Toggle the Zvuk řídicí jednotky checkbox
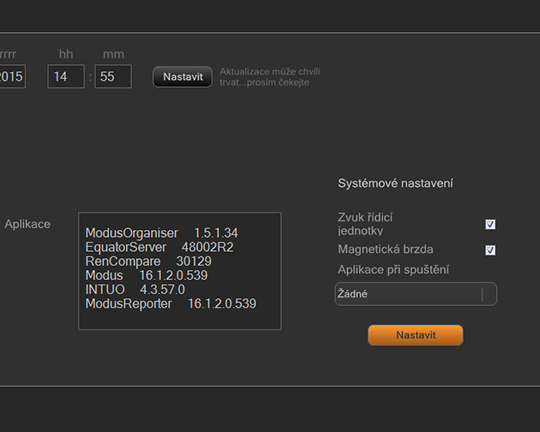Viewport: 540px width, 432px height. pos(490,224)
